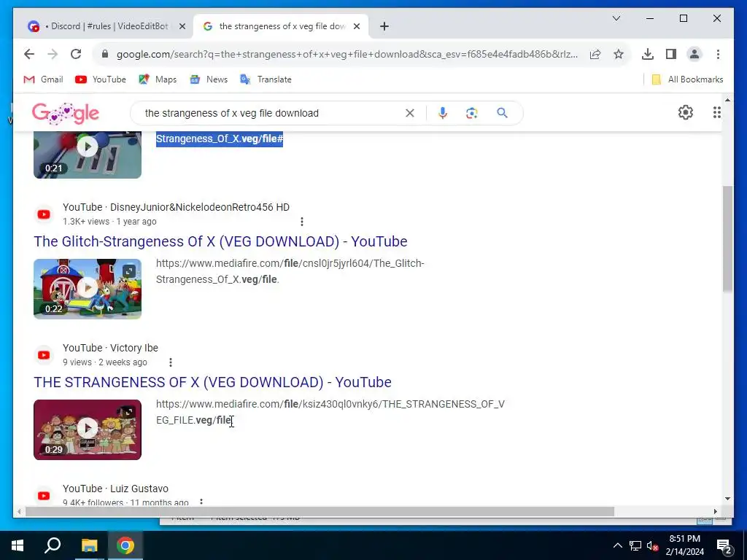Start voice search with microphone icon

coord(443,113)
